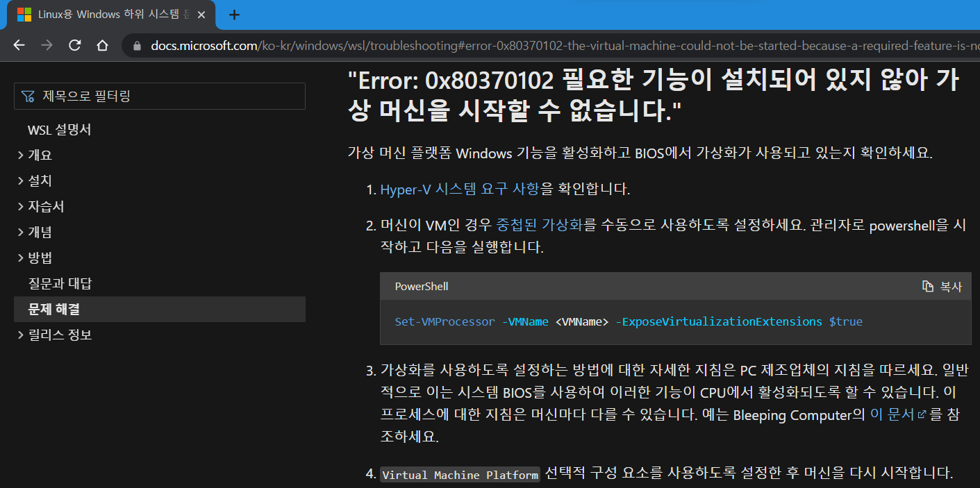Expand the 개요 section

35,155
